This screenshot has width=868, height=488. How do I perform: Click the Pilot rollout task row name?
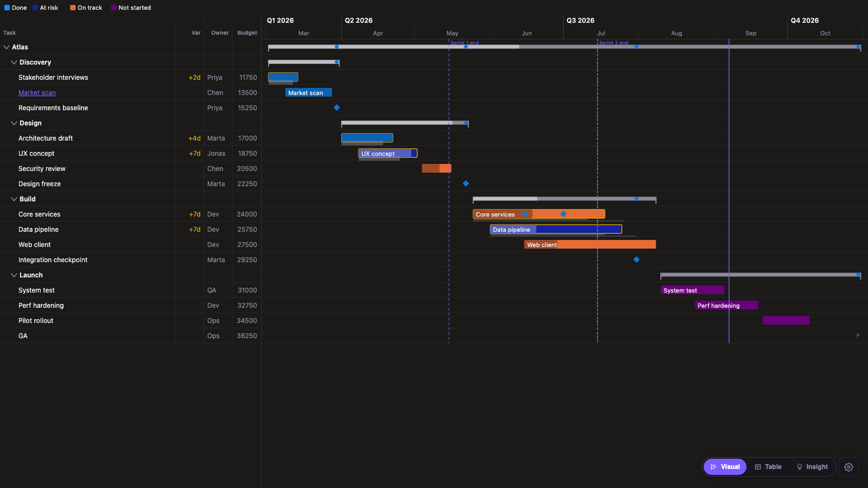36,321
